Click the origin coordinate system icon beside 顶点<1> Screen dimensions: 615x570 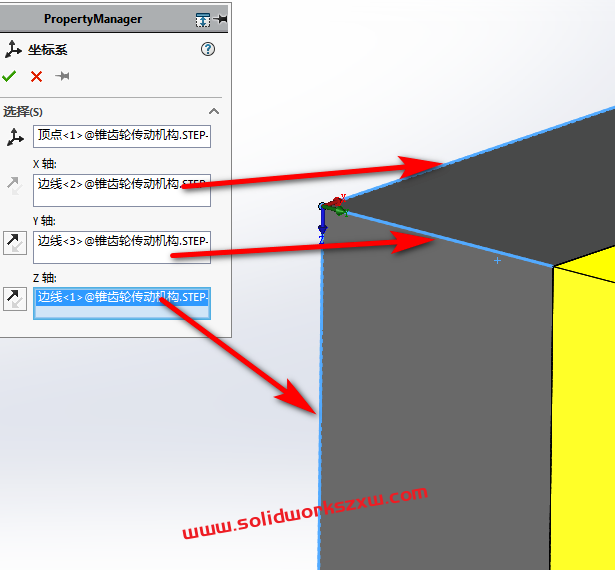[15, 137]
